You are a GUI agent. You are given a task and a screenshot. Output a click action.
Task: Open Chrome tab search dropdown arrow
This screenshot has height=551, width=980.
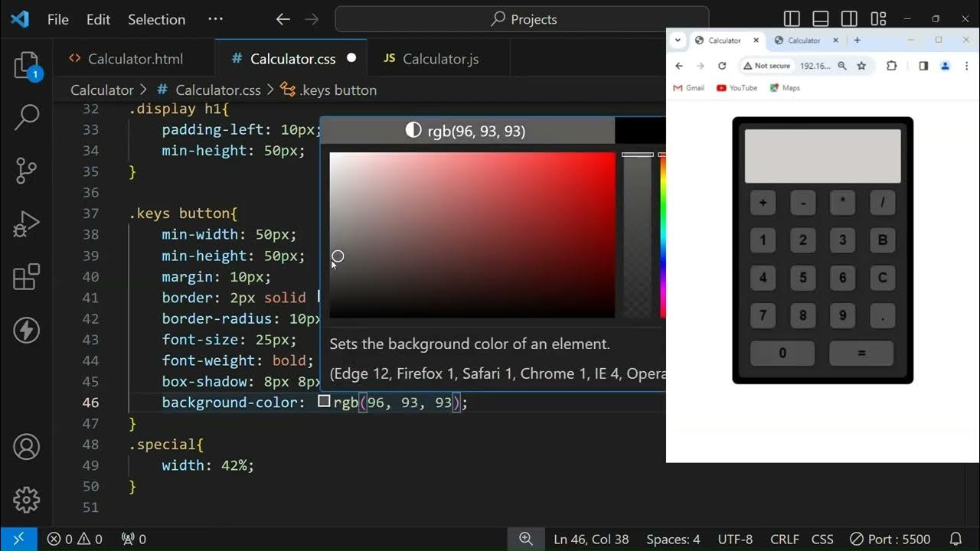pos(678,41)
